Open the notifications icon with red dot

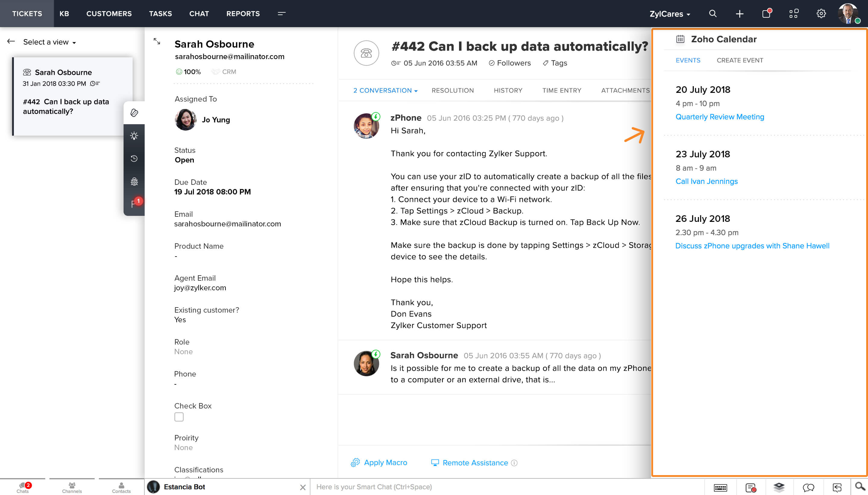tap(766, 14)
